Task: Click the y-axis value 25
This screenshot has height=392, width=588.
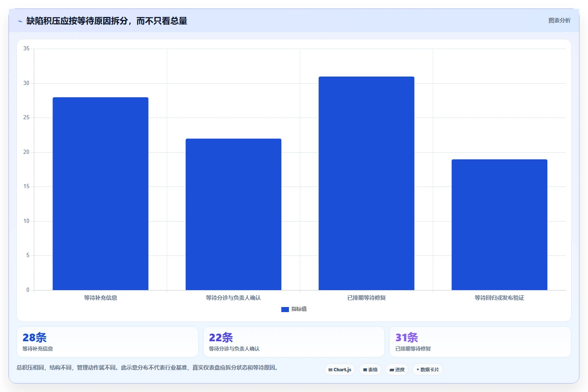Action: pyautogui.click(x=26, y=118)
